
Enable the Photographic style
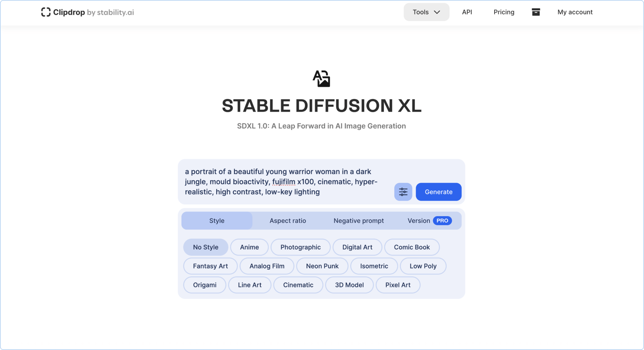coord(300,247)
